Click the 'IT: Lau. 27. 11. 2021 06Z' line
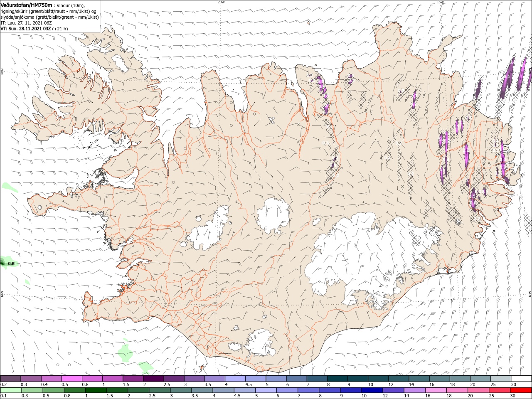Screen dimensions: 532x399 pos(26,23)
